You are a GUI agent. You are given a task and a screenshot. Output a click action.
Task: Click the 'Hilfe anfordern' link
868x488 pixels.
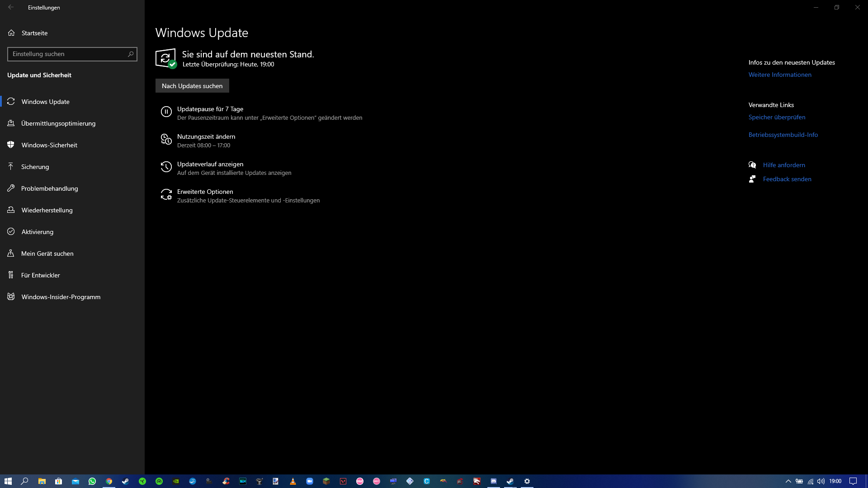[x=784, y=165]
